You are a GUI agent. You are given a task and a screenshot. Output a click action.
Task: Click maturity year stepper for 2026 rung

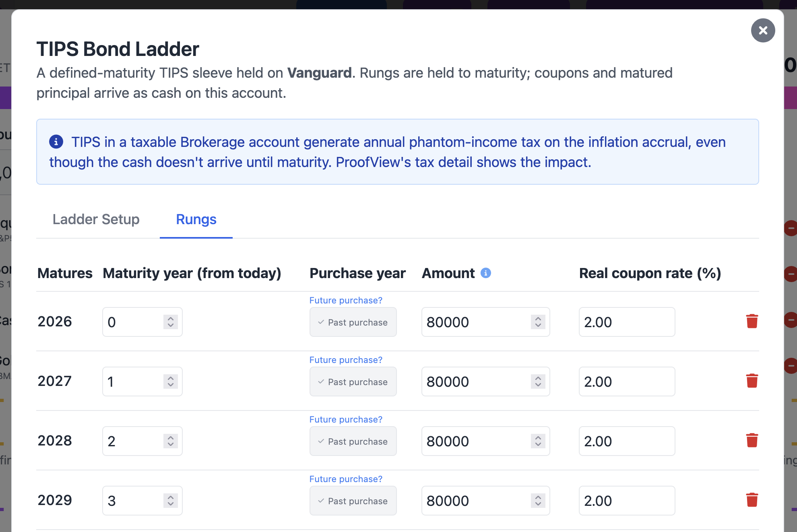click(x=171, y=322)
